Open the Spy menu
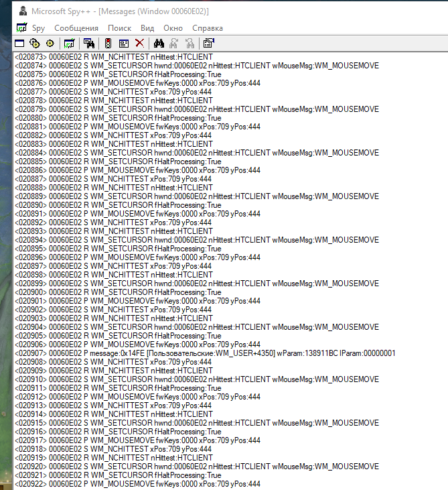The height and width of the screenshot is (490, 448). tap(38, 28)
